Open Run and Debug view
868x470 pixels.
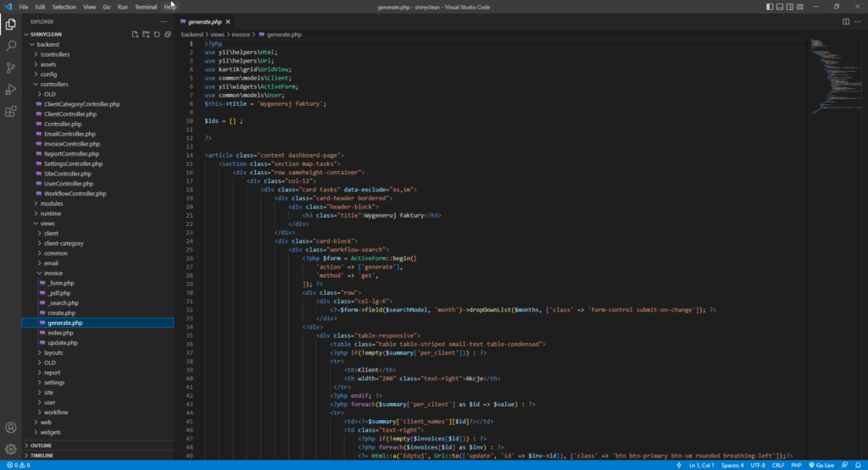[x=10, y=90]
